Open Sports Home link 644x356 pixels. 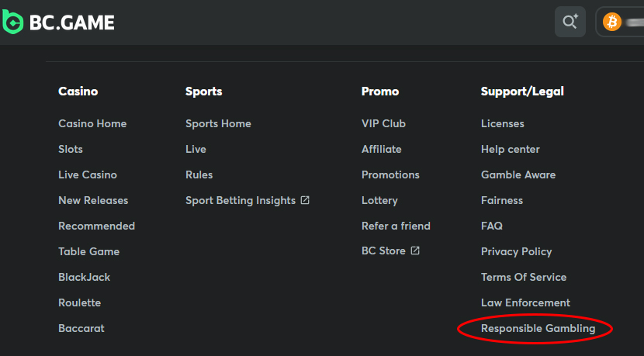pos(218,123)
